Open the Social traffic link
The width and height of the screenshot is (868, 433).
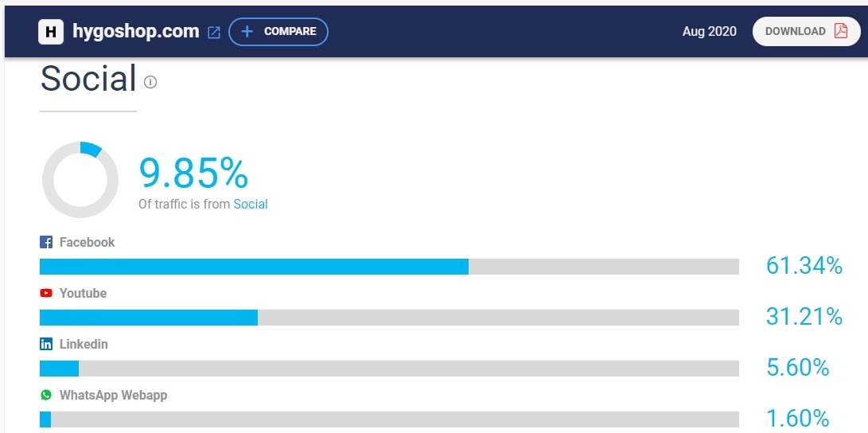click(x=251, y=204)
